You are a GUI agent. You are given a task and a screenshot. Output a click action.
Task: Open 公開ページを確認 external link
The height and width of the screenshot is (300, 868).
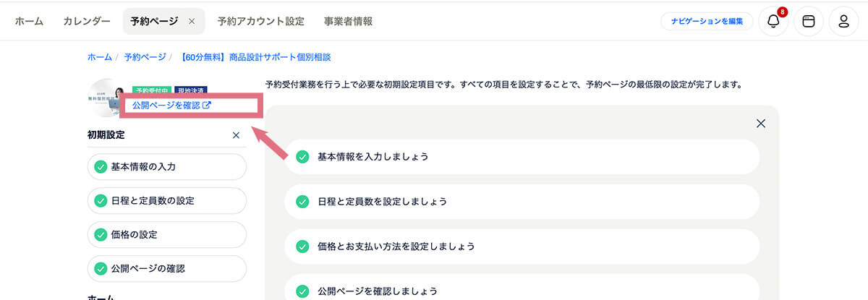click(x=172, y=106)
